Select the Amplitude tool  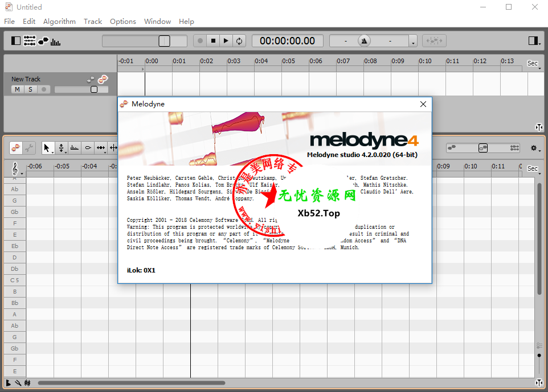tap(88, 148)
